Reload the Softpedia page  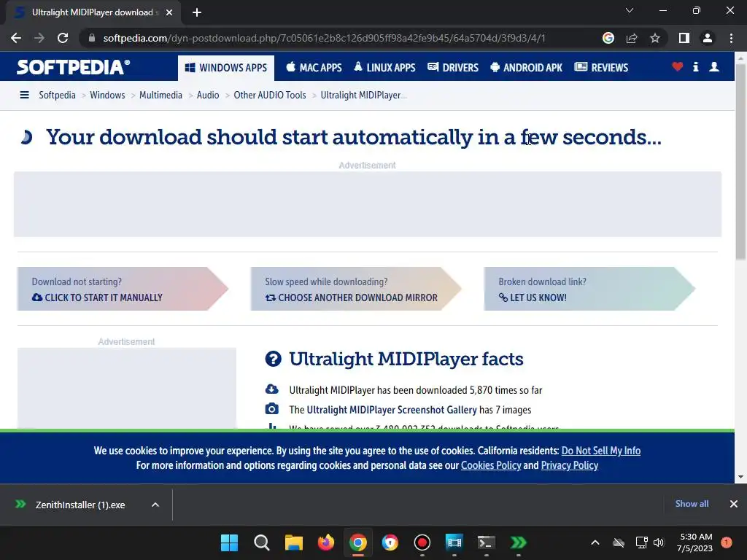point(63,38)
